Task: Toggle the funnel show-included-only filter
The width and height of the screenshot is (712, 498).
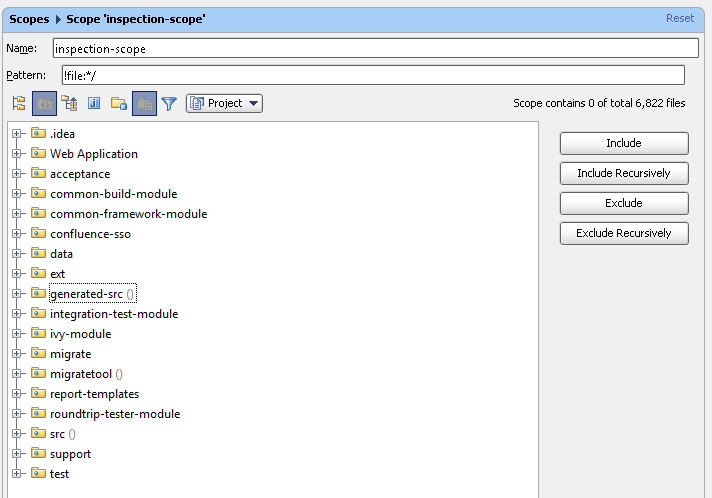Action: click(169, 104)
